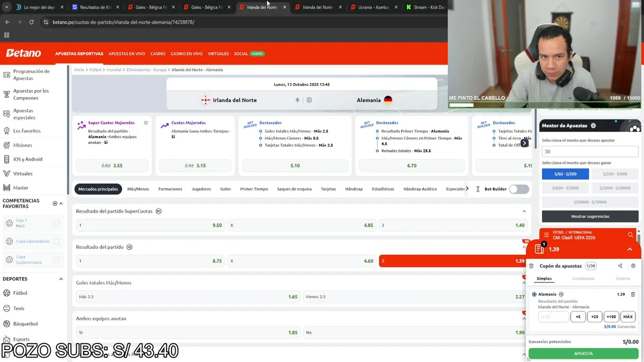The image size is (644, 362).
Task: Select the S/60 - S/200 win amount option
Action: coord(566,174)
